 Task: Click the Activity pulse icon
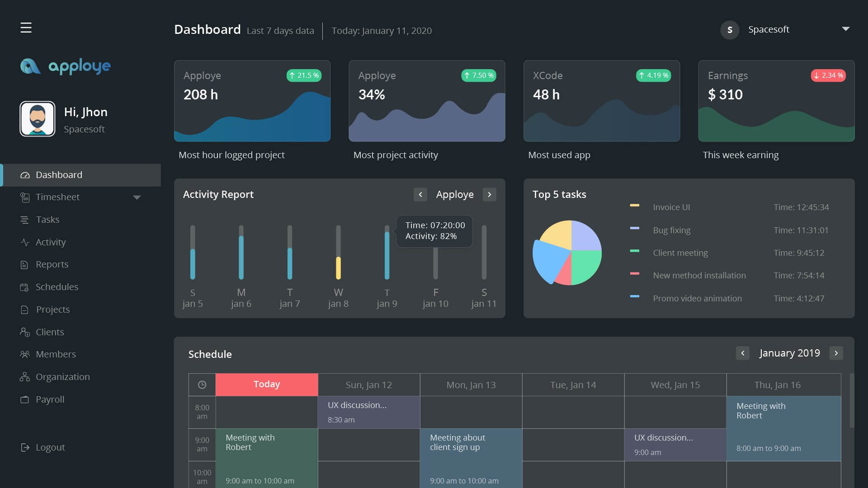click(24, 242)
